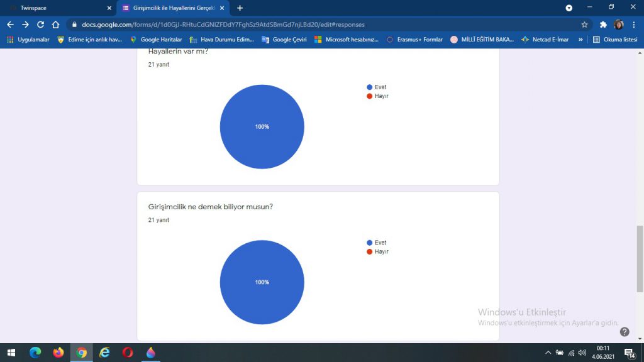
Task: Click the red Hayır legend dot in first chart
Action: tap(370, 96)
